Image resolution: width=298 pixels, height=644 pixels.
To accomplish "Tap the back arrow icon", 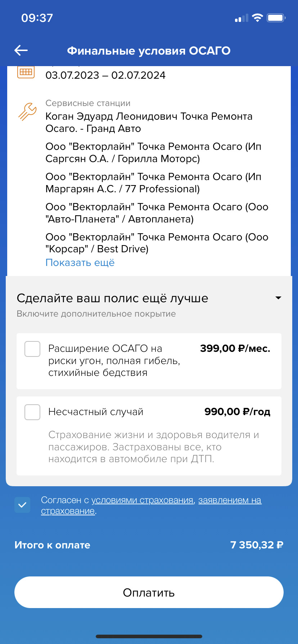I will point(21,51).
